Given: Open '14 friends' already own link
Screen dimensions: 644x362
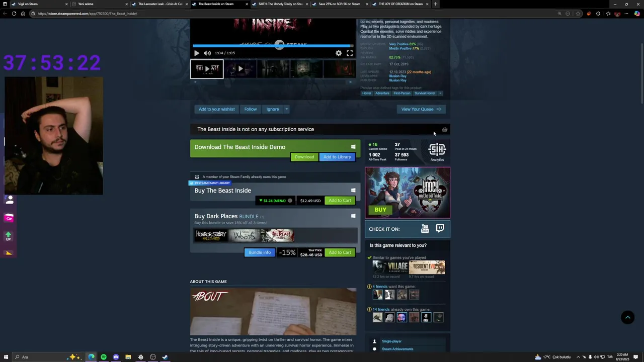Looking at the screenshot, I should (x=381, y=309).
